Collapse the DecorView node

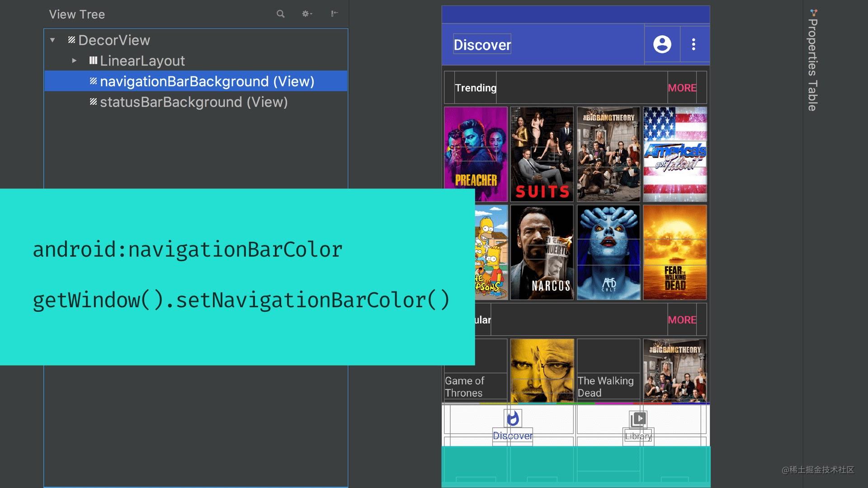coord(52,40)
